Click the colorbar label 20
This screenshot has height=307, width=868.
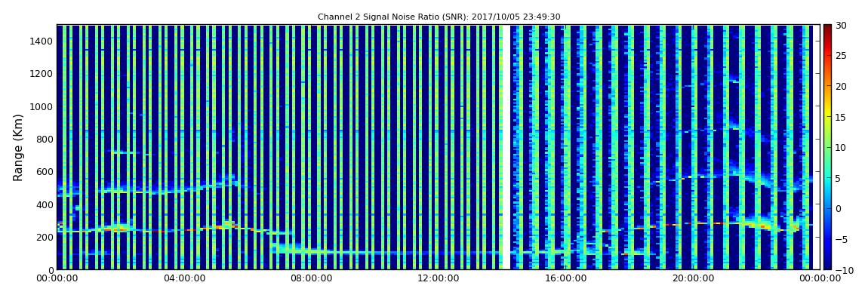841,86
